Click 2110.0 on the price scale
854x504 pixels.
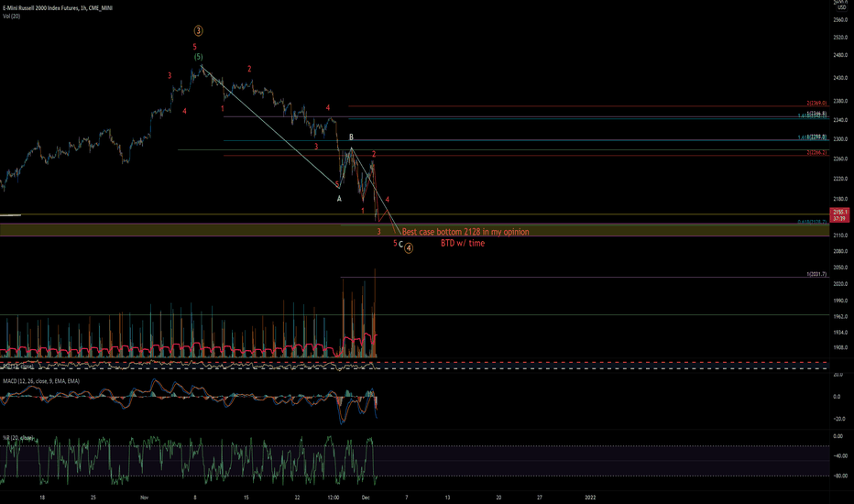pyautogui.click(x=840, y=236)
